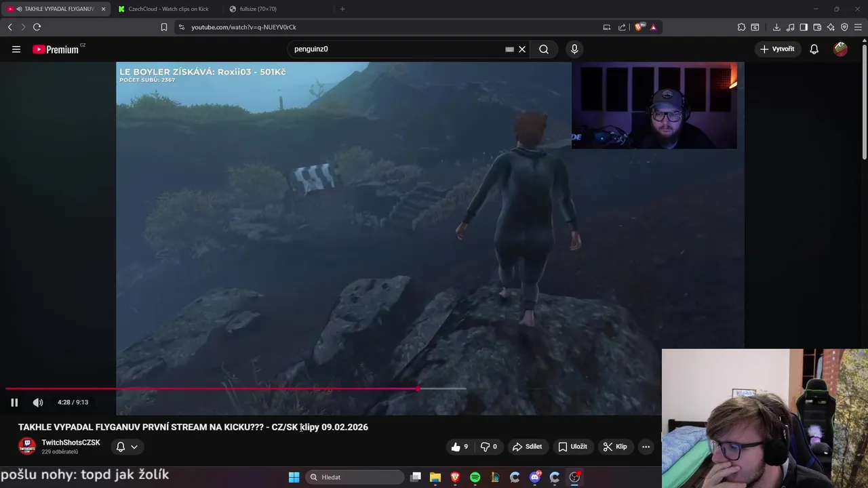Open Spotify from taskbar
Screen dimensions: 868x488
(475, 477)
